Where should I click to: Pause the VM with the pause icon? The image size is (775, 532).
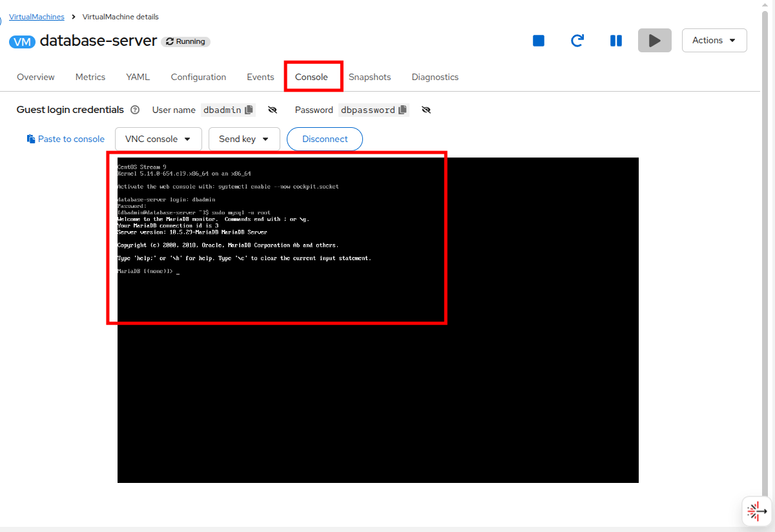[x=616, y=41]
